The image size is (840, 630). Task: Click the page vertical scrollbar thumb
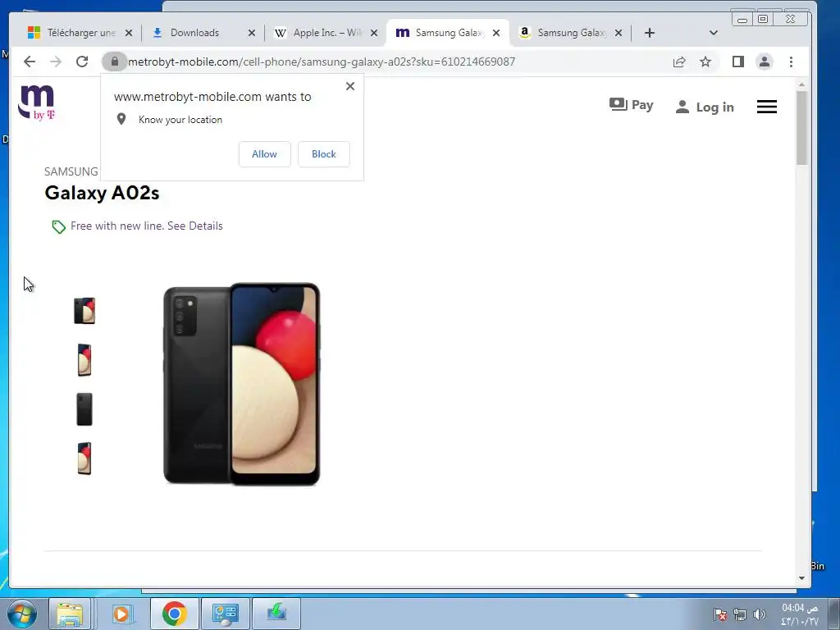(801, 127)
